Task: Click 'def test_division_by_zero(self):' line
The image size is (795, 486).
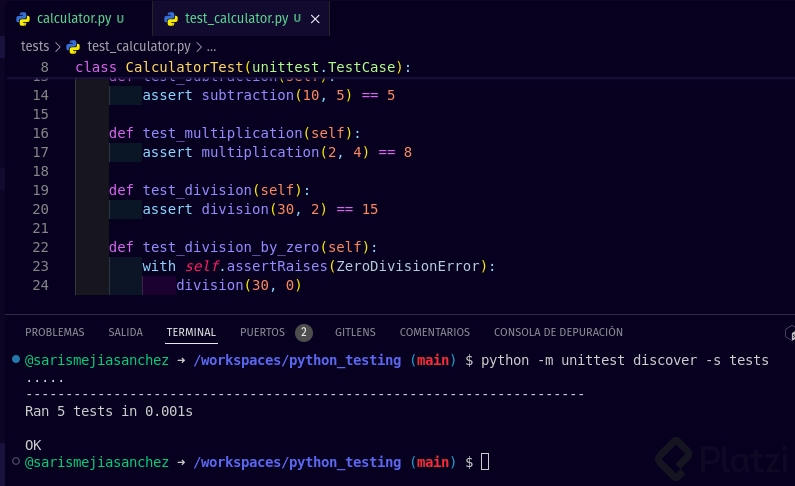Action: (243, 247)
